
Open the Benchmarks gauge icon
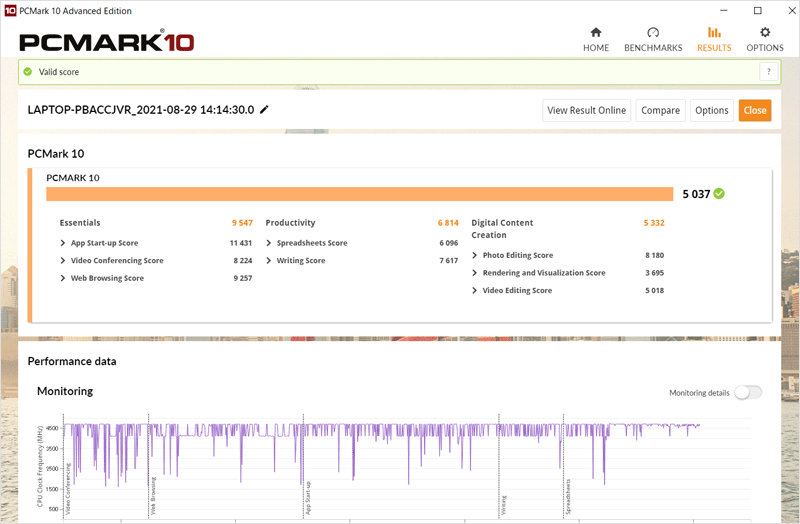(653, 33)
